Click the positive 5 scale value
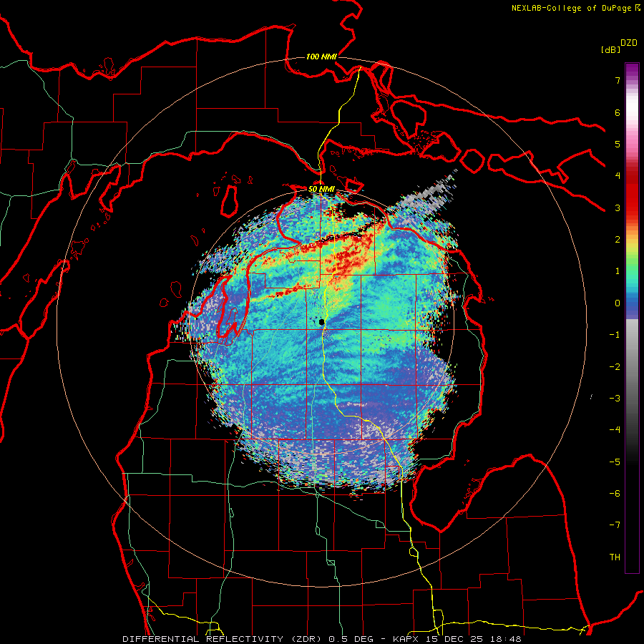 [618, 144]
